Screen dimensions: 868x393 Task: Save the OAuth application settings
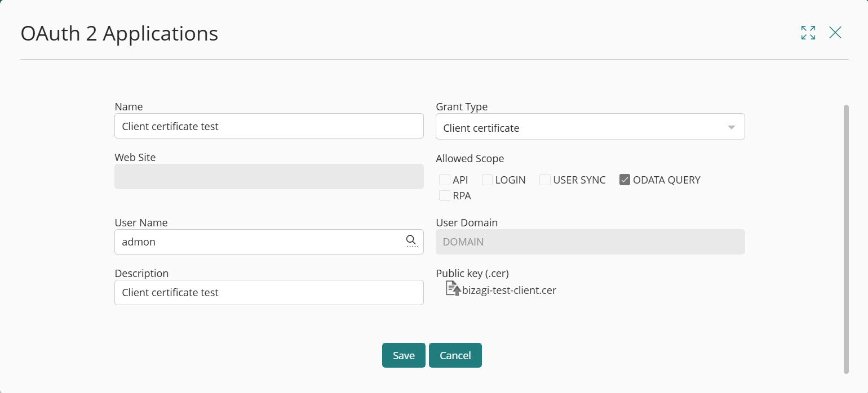404,355
